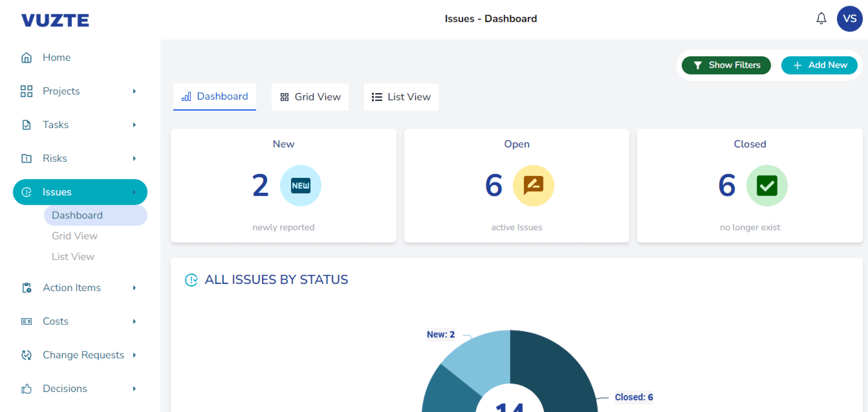Click the Home house icon in sidebar
Screen dimensions: 868x412
coord(26,58)
